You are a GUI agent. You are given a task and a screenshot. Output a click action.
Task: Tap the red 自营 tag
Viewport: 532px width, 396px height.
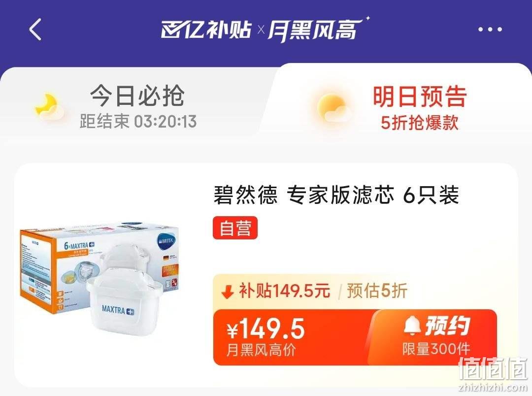[x=235, y=228]
